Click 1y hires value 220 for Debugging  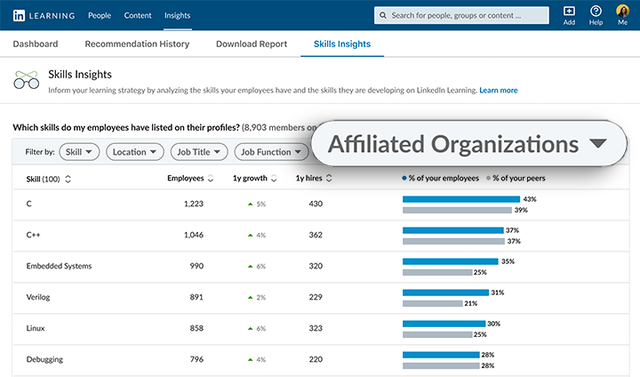316,359
